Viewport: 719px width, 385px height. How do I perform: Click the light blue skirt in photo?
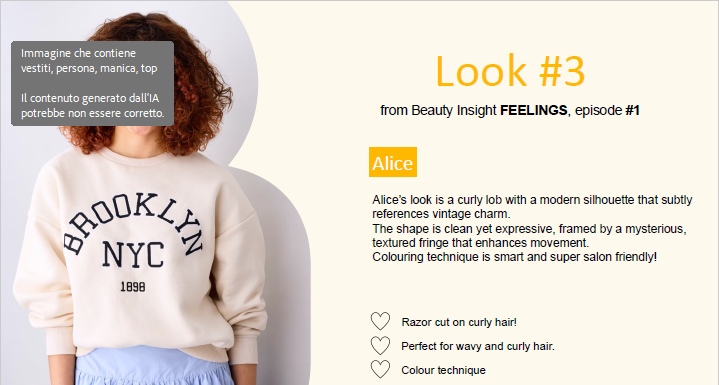point(154,368)
